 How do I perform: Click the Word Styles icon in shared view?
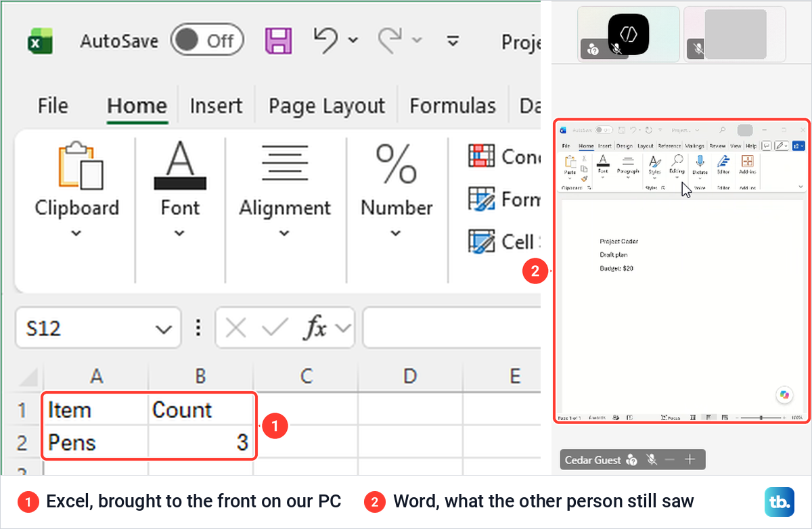(654, 161)
